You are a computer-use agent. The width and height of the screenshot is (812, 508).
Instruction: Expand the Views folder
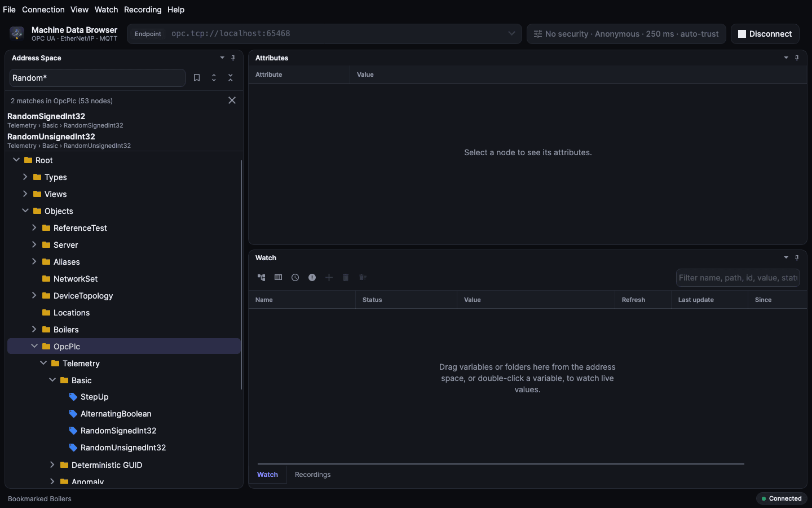point(25,194)
